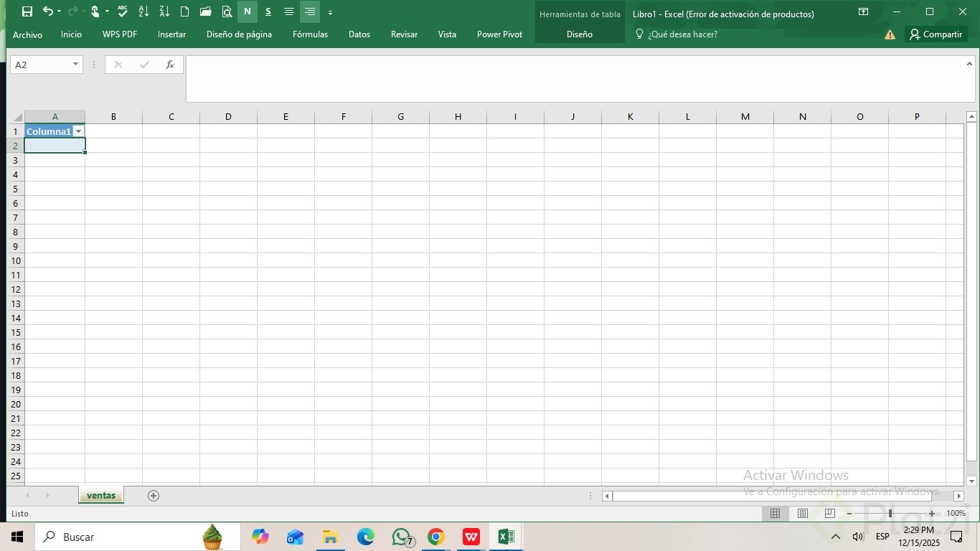
Task: Open the undo history dropdown arrow
Action: [x=59, y=11]
